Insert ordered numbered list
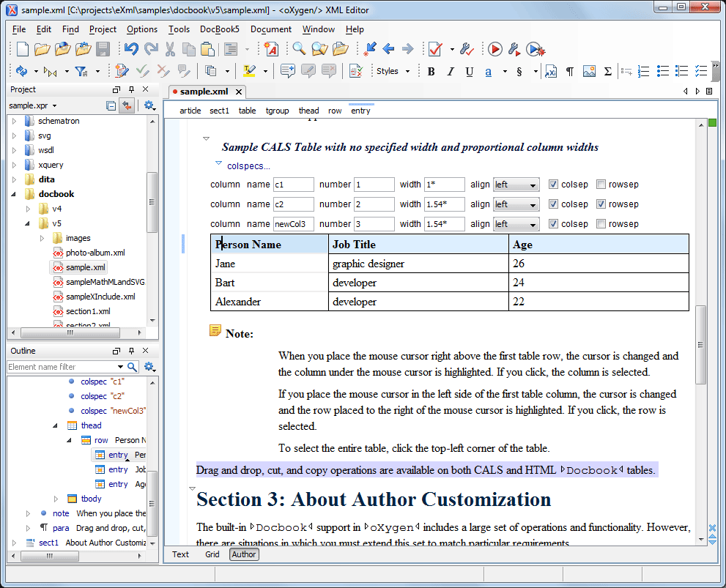 pos(643,71)
